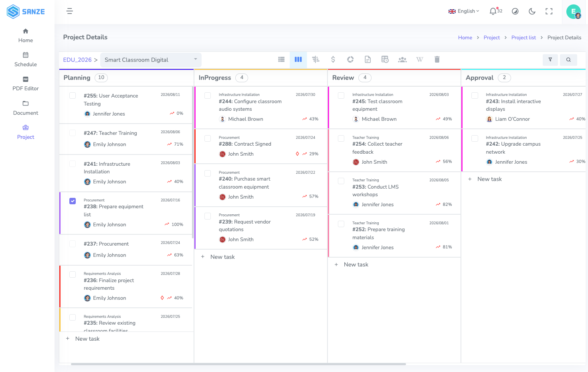Image resolution: width=588 pixels, height=372 pixels.
Task: Uncheck task #238 Prepare equipment list
Action: click(73, 201)
